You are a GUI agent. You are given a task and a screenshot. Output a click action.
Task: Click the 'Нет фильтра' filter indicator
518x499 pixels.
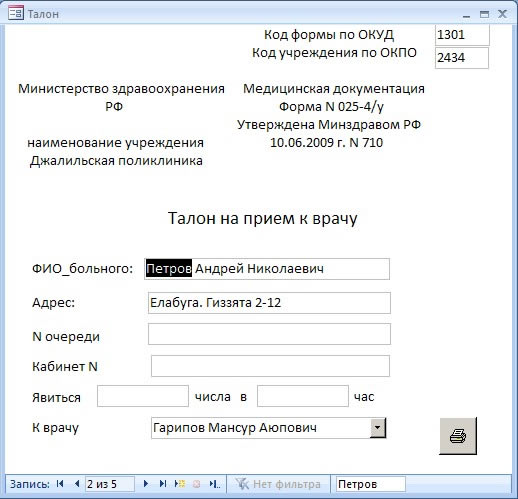click(278, 484)
